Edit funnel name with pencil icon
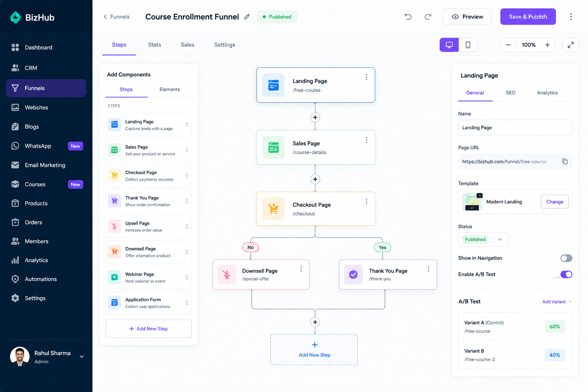Viewport: 588px width, 392px height. 247,17
